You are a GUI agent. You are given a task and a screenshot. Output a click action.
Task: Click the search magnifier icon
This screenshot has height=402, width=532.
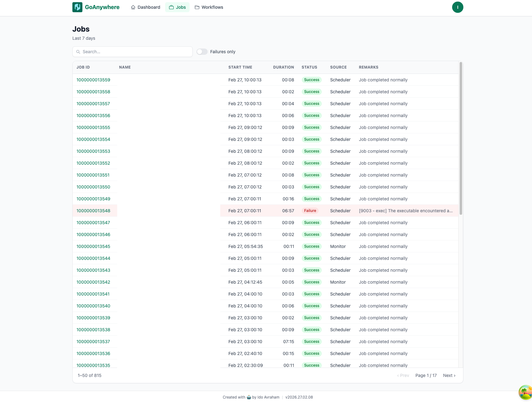tap(78, 52)
